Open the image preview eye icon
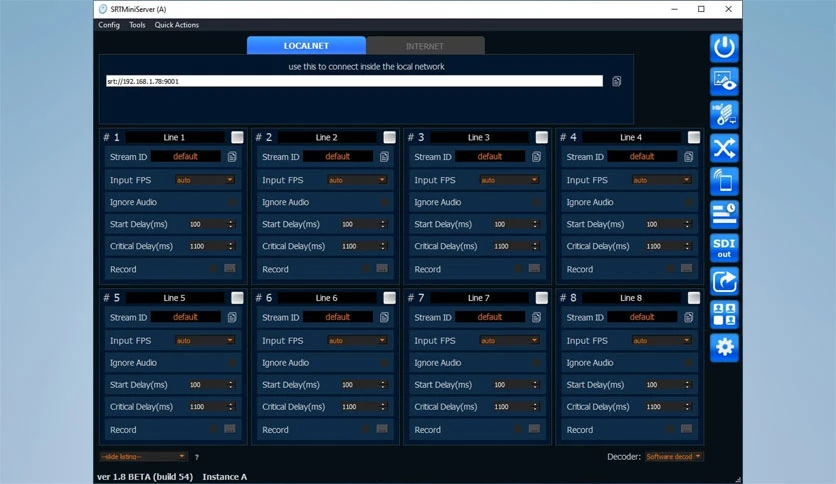Screen dimensions: 836x484 (724, 81)
